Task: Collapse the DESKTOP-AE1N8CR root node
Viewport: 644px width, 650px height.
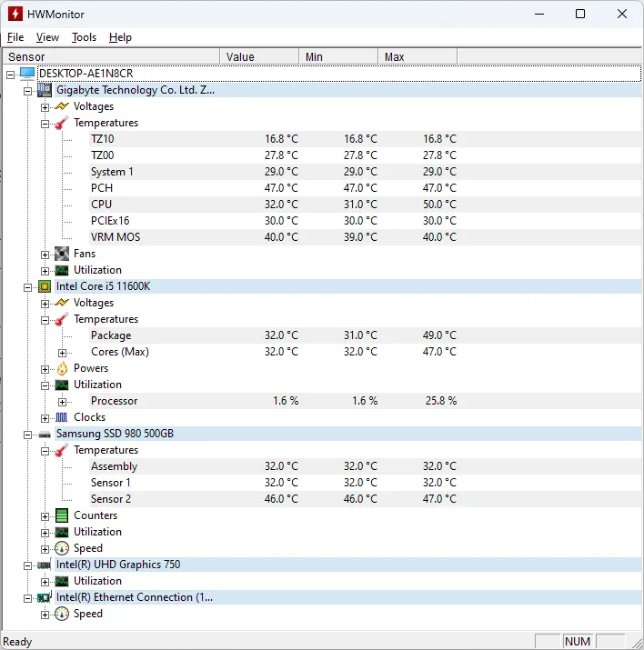Action: pos(10,75)
